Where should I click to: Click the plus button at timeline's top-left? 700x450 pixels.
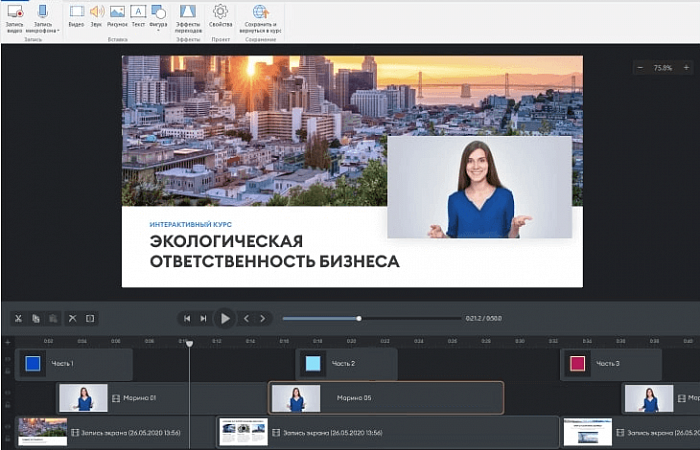coord(7,342)
